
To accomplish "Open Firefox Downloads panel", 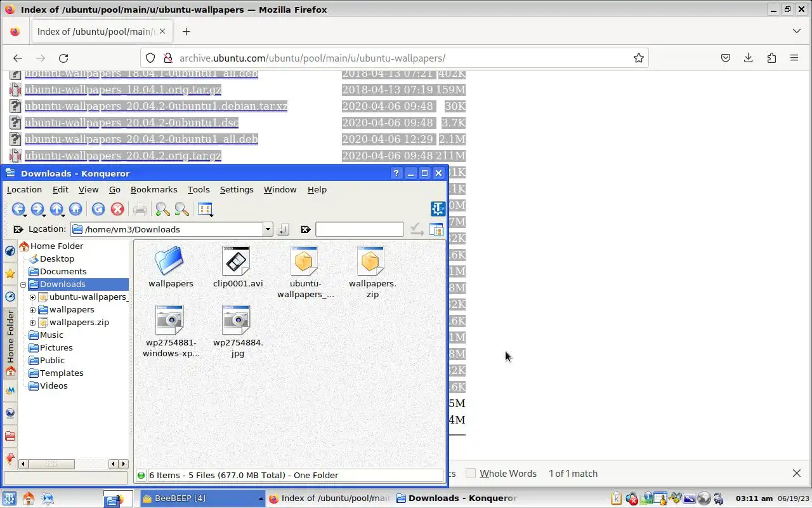I will 749,58.
